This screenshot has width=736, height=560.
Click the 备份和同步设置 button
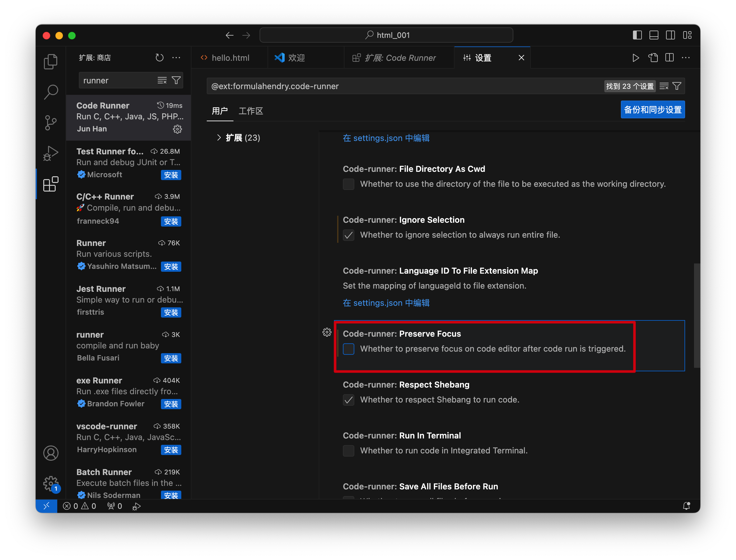652,110
